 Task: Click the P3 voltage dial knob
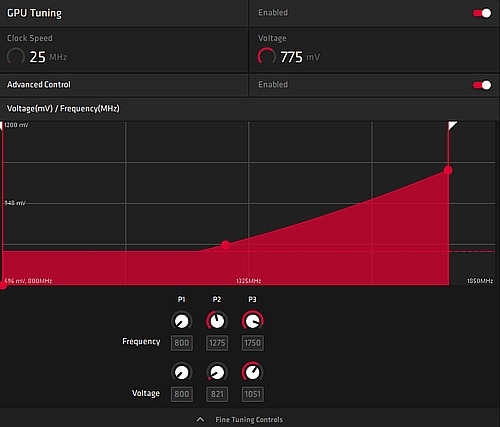tap(253, 372)
